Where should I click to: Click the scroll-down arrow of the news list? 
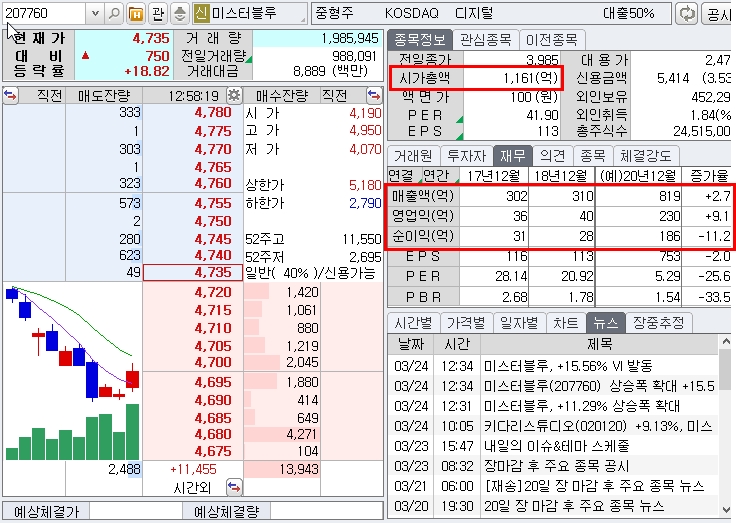coord(725,509)
